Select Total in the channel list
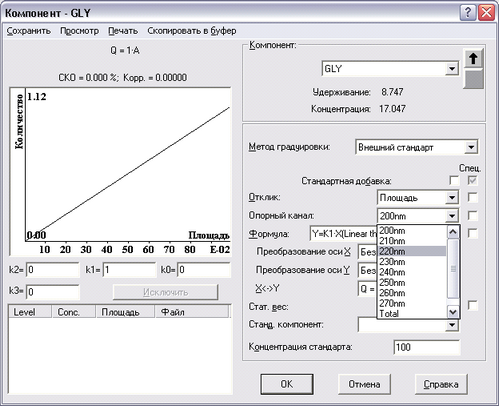The image size is (499, 406). tap(412, 313)
